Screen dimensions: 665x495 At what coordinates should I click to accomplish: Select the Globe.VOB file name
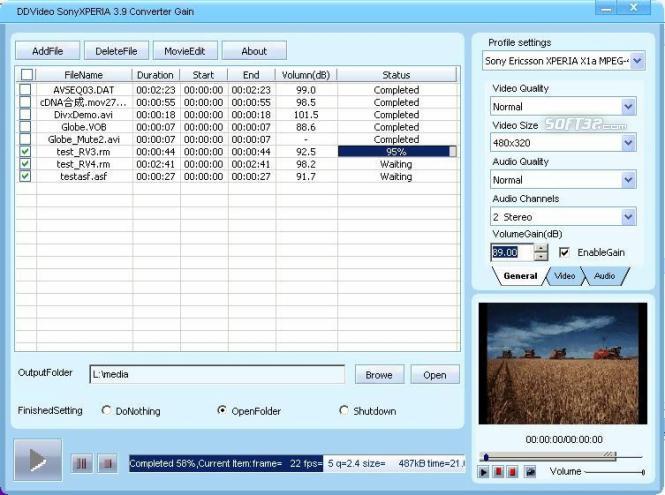click(x=84, y=127)
